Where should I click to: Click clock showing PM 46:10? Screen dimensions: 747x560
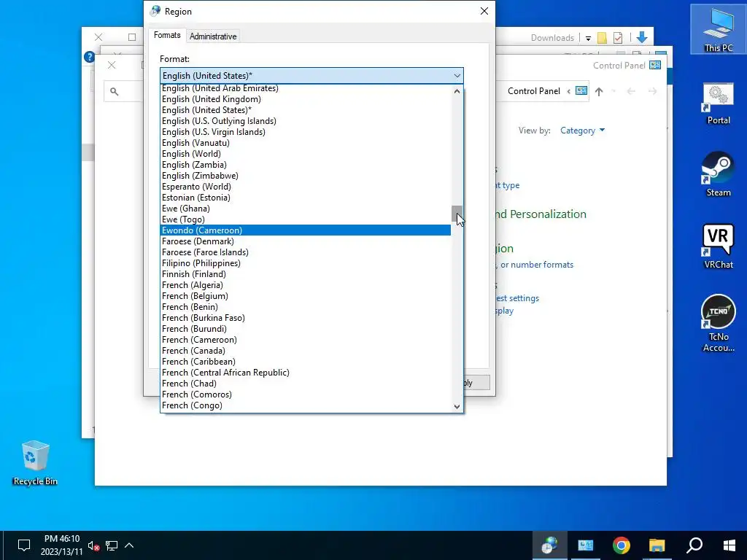62,545
